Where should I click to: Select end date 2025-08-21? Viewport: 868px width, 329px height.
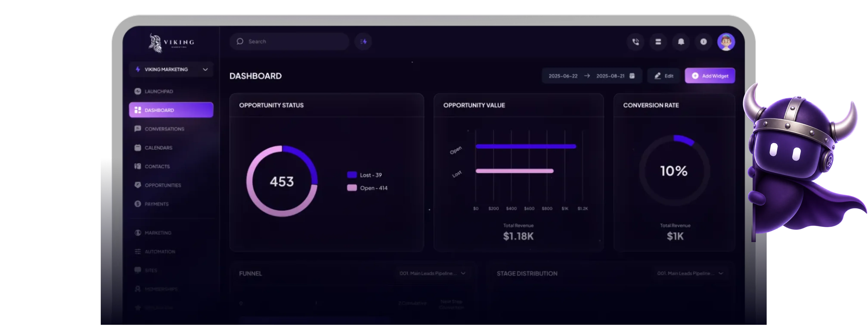[x=610, y=76]
